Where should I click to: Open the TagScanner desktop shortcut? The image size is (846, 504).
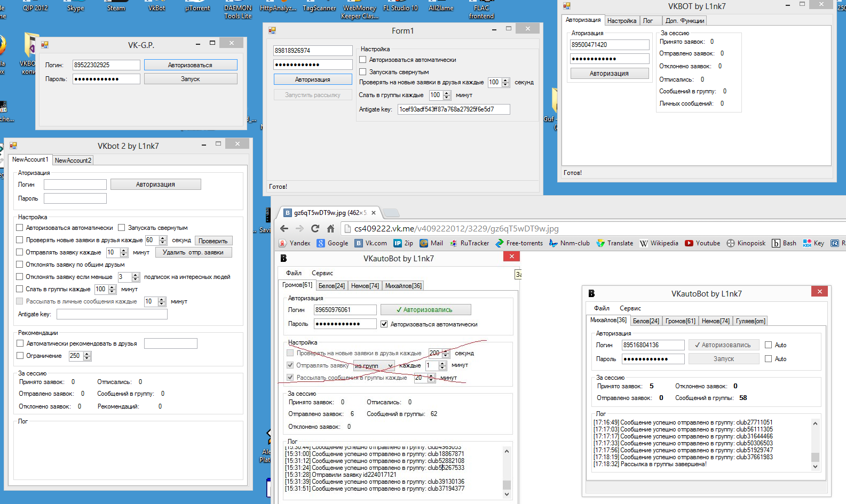coord(319,7)
